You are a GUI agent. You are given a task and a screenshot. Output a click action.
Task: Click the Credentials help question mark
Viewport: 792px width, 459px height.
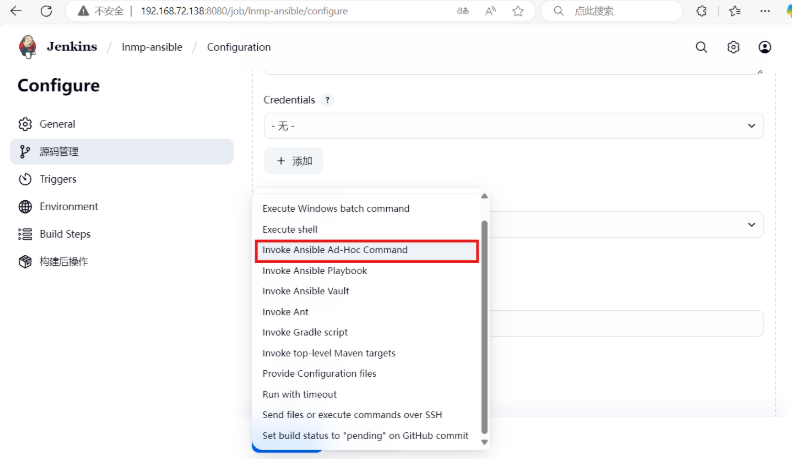click(x=327, y=100)
